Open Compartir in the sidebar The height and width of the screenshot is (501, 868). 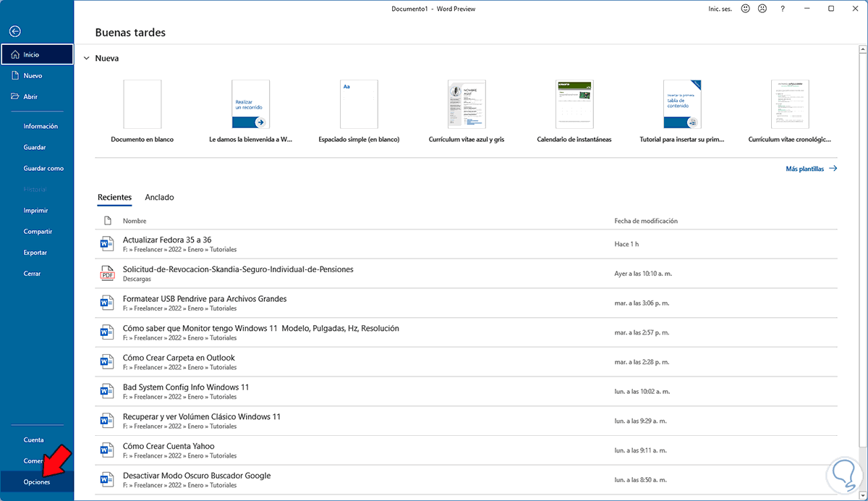37,232
